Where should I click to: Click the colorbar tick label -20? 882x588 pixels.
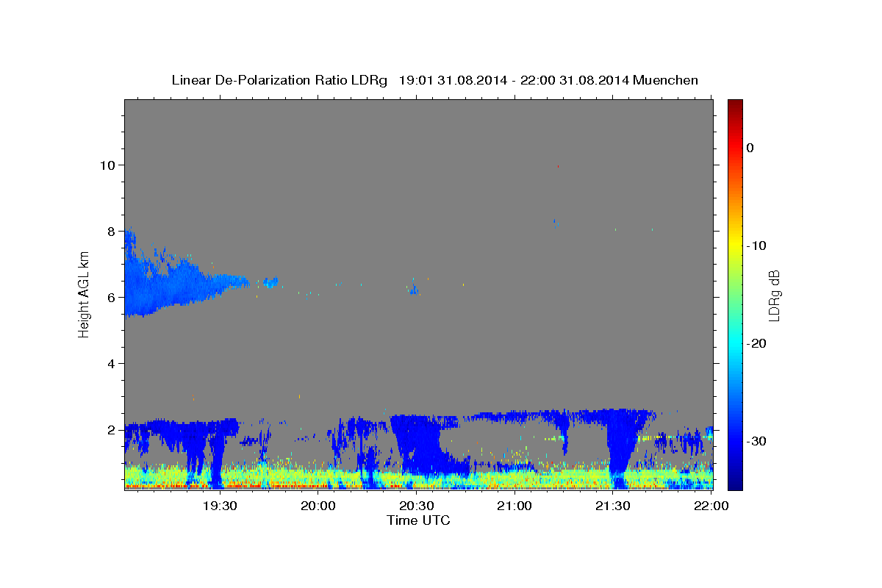755,343
